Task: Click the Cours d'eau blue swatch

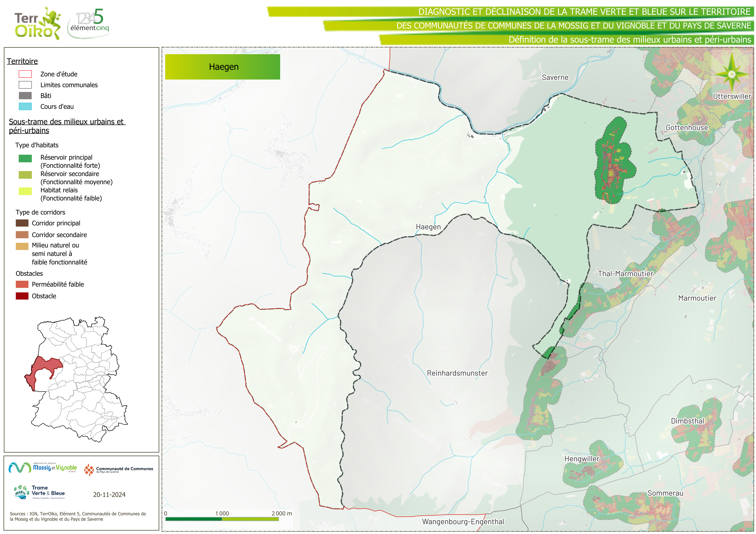Action: coord(25,107)
